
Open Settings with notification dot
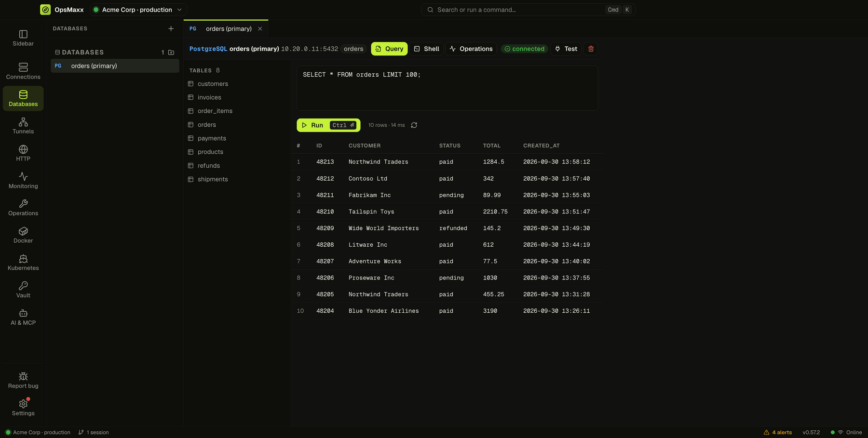23,408
